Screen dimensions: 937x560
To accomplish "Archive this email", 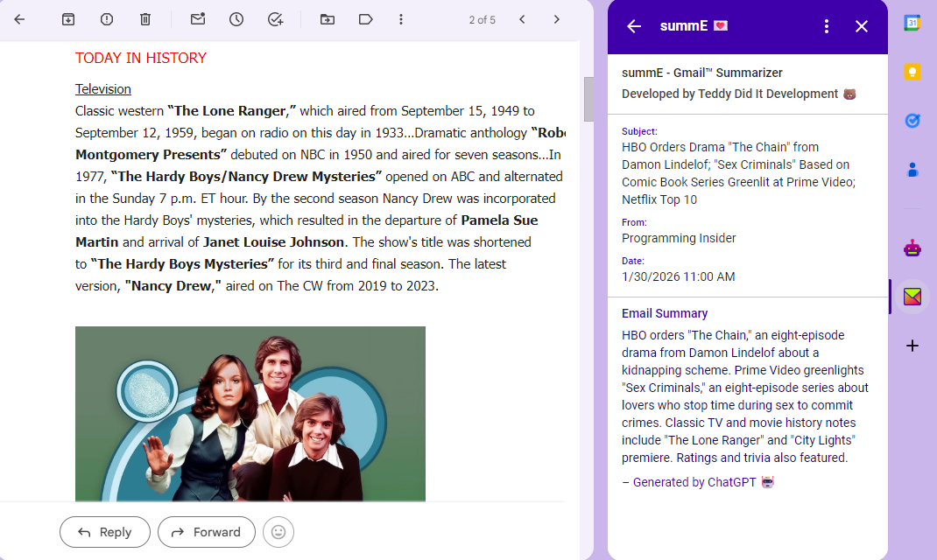I will [x=68, y=19].
